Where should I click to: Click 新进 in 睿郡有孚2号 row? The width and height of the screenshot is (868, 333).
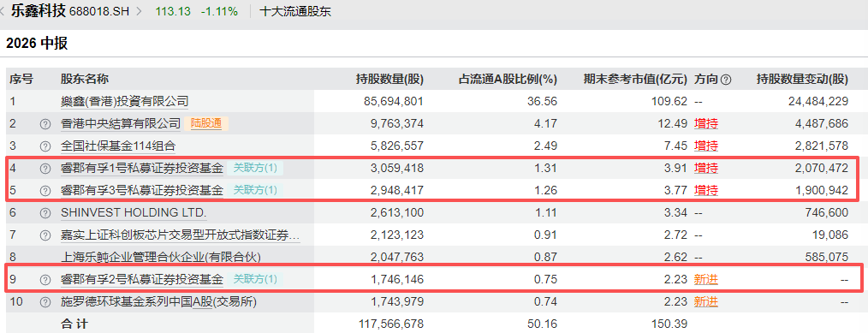pyautogui.click(x=706, y=280)
